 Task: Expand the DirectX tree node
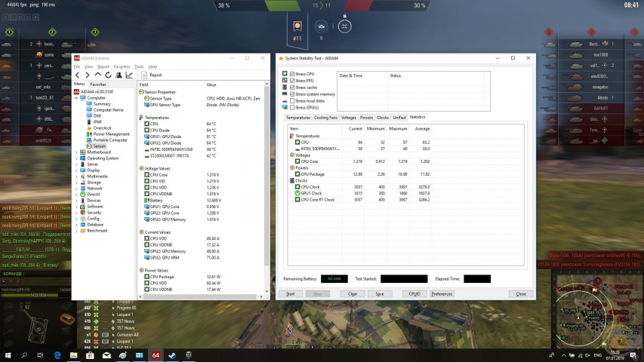coord(76,195)
